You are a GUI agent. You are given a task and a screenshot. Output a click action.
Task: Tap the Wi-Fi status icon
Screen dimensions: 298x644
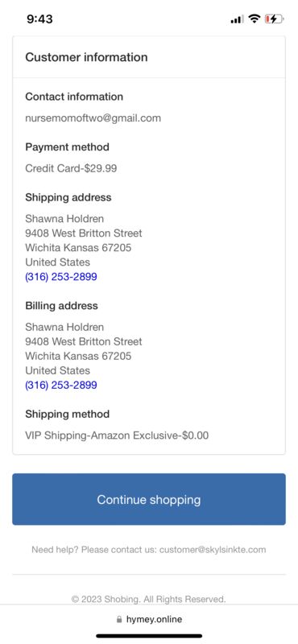coord(255,19)
